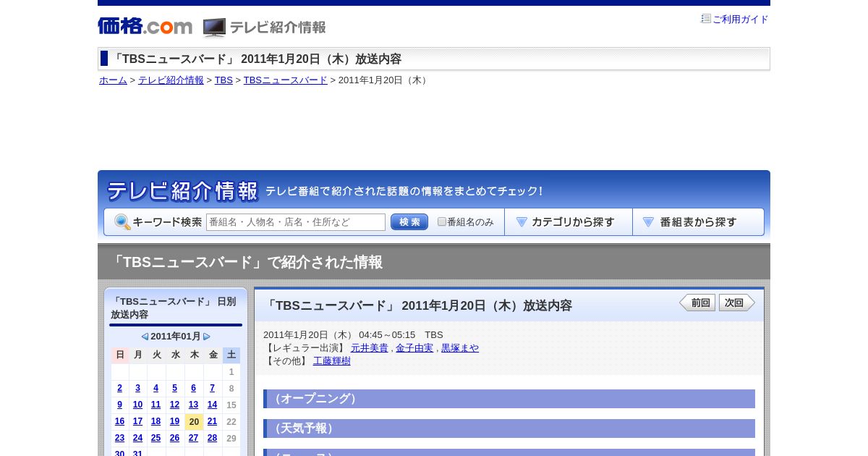Open performer 黒塚まや link
The height and width of the screenshot is (456, 868).
(460, 348)
